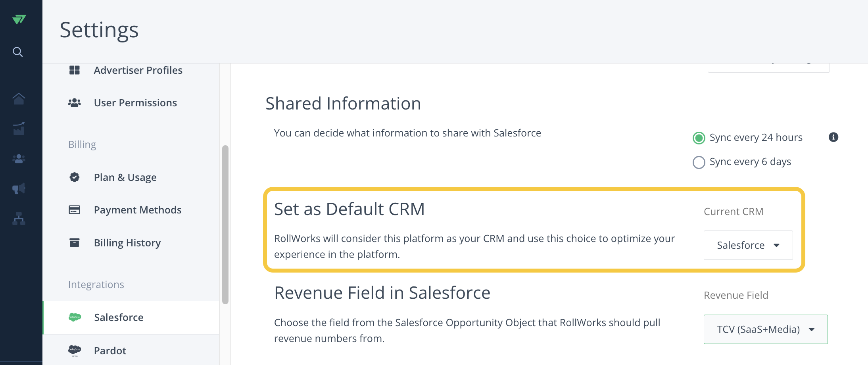Click the Settings page title
868x365 pixels.
pos(99,30)
